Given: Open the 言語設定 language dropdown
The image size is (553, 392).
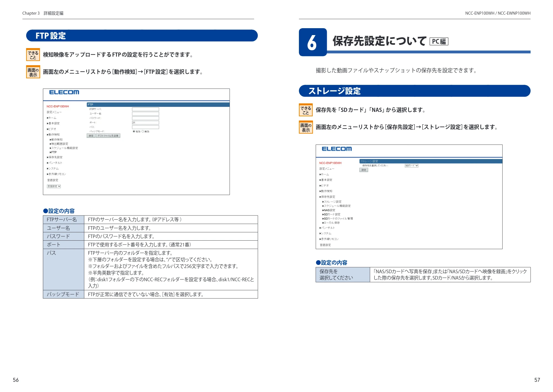Looking at the screenshot, I should coord(54,186).
